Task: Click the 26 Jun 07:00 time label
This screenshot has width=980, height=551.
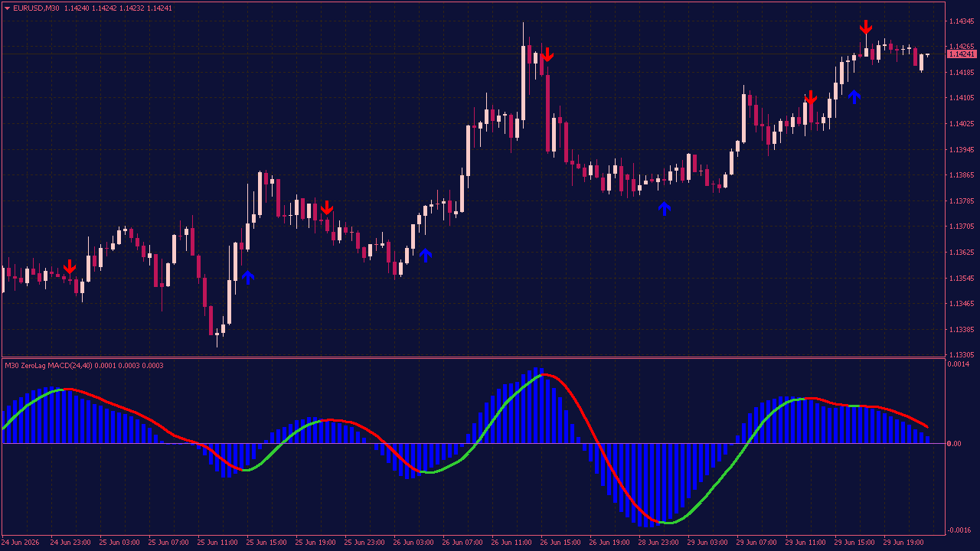Action: coord(463,543)
